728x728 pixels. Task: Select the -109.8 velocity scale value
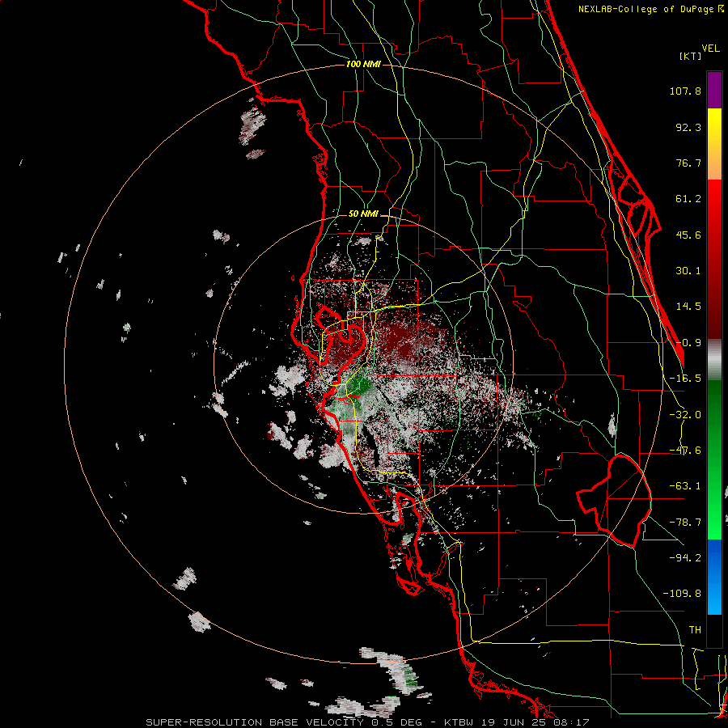(682, 594)
